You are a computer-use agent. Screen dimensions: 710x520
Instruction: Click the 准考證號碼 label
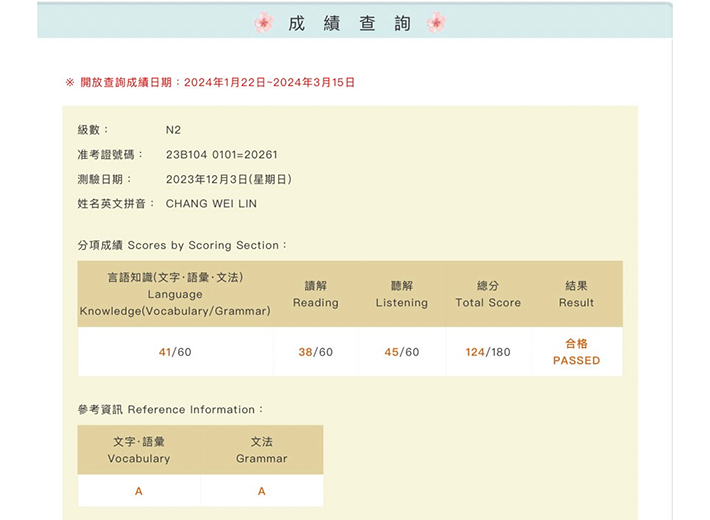(x=110, y=155)
